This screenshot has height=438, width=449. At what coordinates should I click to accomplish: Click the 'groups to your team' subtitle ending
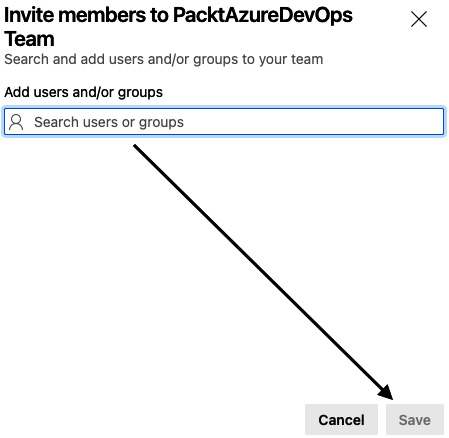pyautogui.click(x=258, y=59)
